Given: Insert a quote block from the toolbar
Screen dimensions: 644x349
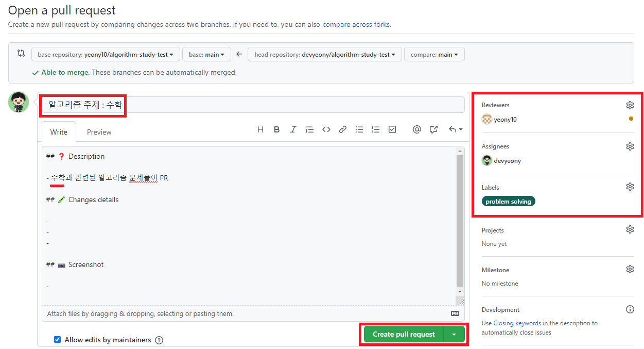Looking at the screenshot, I should [x=310, y=129].
